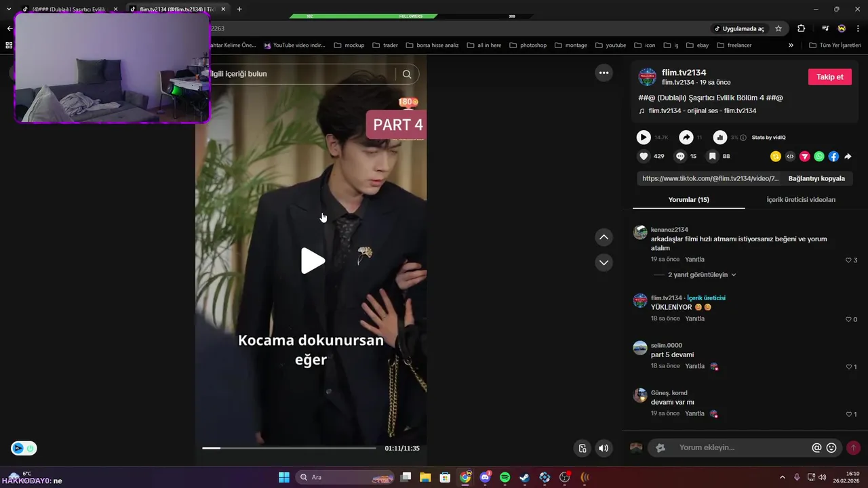Click the video progress bar

click(289, 448)
